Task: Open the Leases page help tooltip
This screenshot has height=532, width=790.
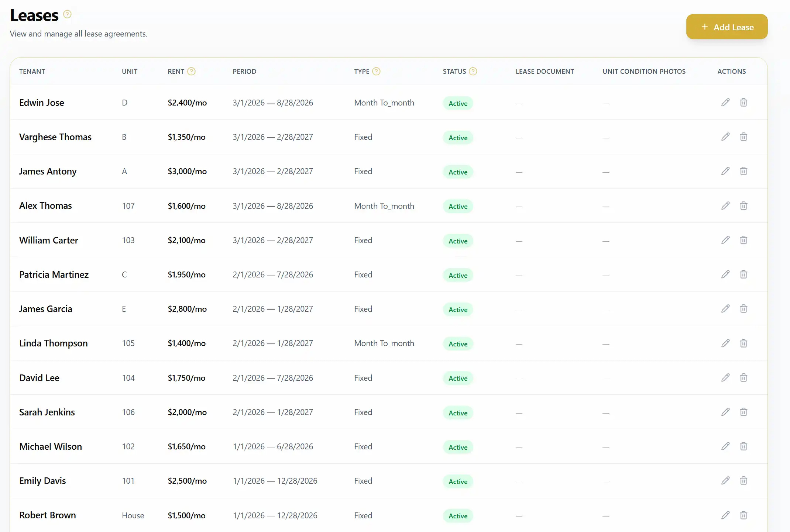Action: [x=67, y=14]
